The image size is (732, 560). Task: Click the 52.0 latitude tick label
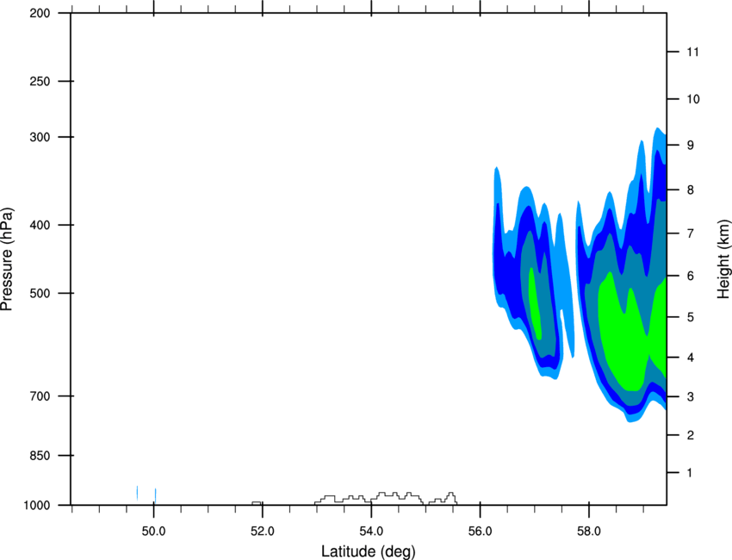point(263,532)
